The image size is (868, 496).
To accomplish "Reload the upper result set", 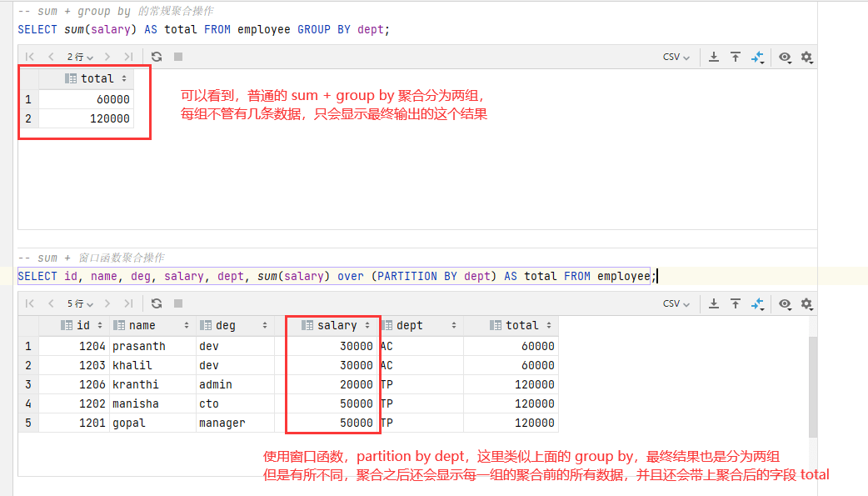I will [x=156, y=57].
